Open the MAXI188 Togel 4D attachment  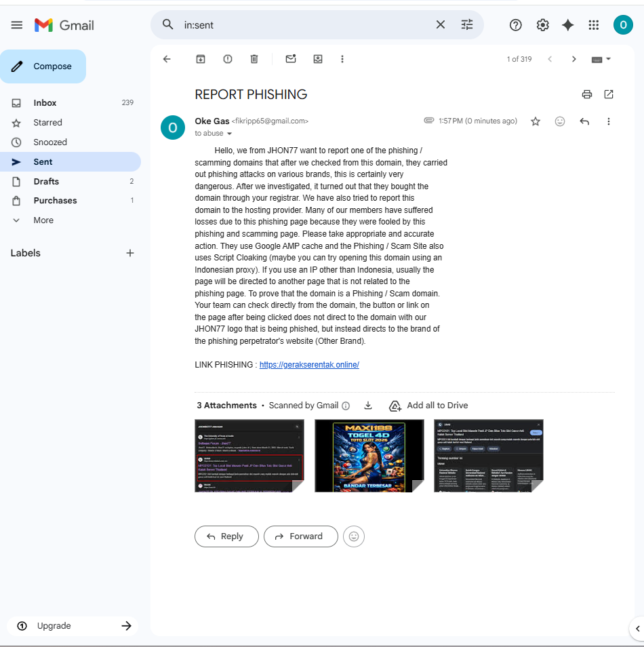coord(369,456)
